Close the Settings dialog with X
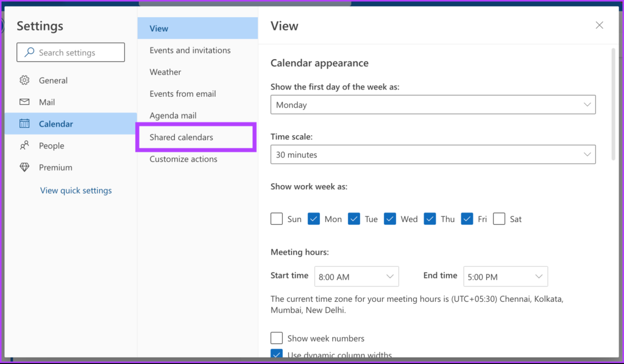This screenshot has width=624, height=364. click(x=600, y=26)
